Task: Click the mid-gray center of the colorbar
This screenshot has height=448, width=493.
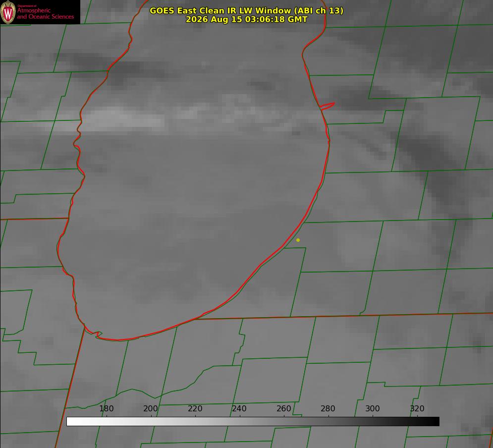Action: tap(253, 421)
